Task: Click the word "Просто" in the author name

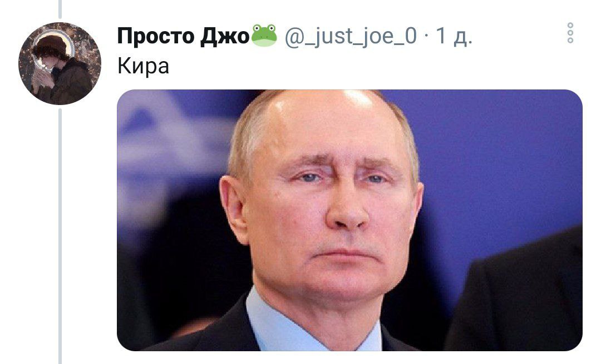Action: 156,36
